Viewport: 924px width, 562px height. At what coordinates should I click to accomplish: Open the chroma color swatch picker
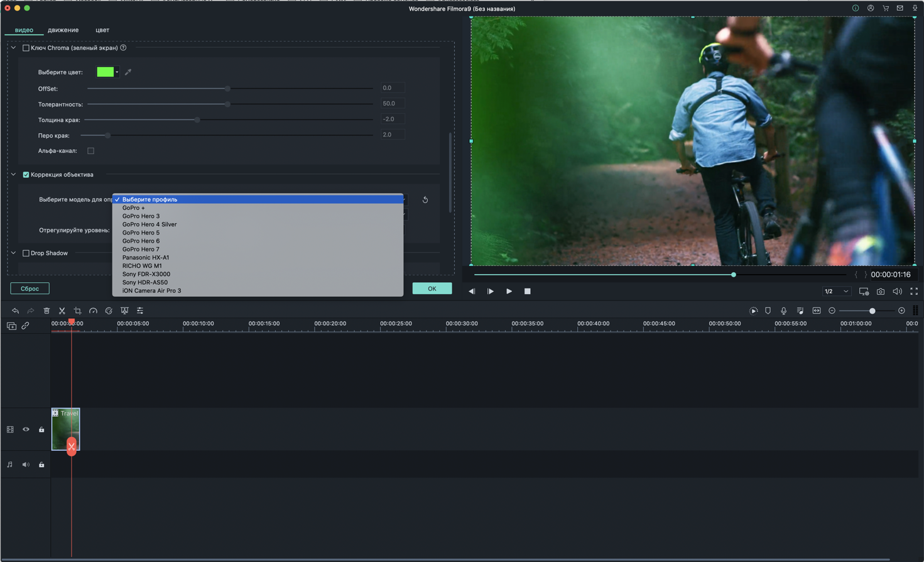[107, 72]
